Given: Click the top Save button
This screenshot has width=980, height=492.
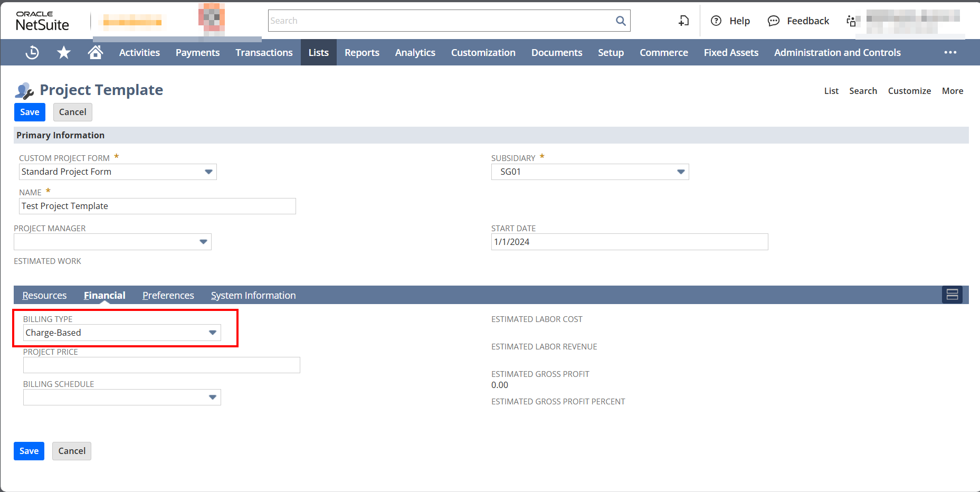Looking at the screenshot, I should pos(30,112).
